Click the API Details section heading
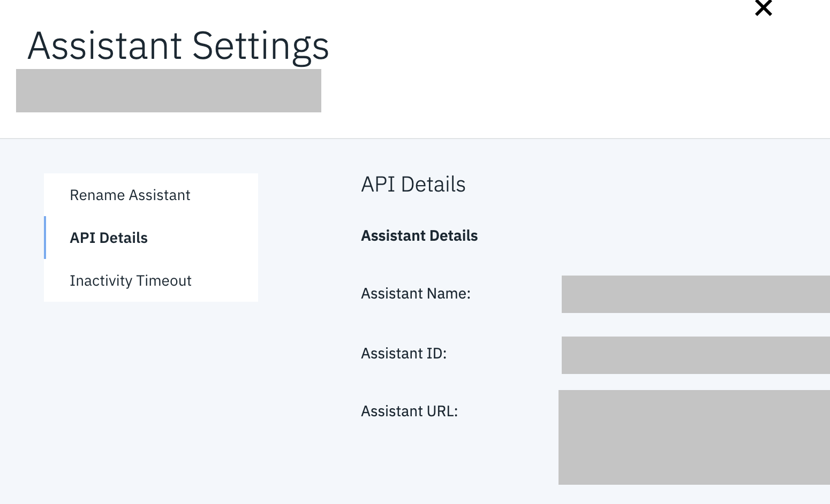 [x=413, y=185]
